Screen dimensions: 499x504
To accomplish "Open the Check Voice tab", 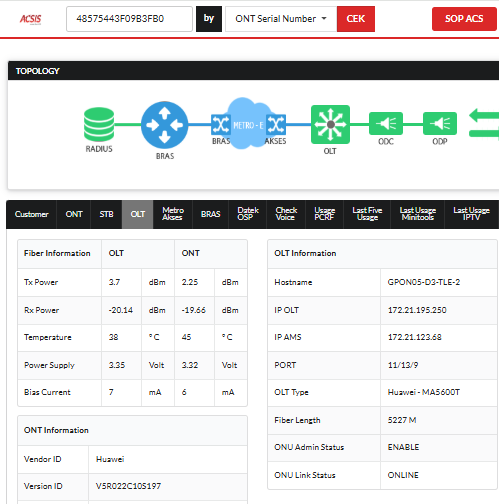I will point(286,214).
